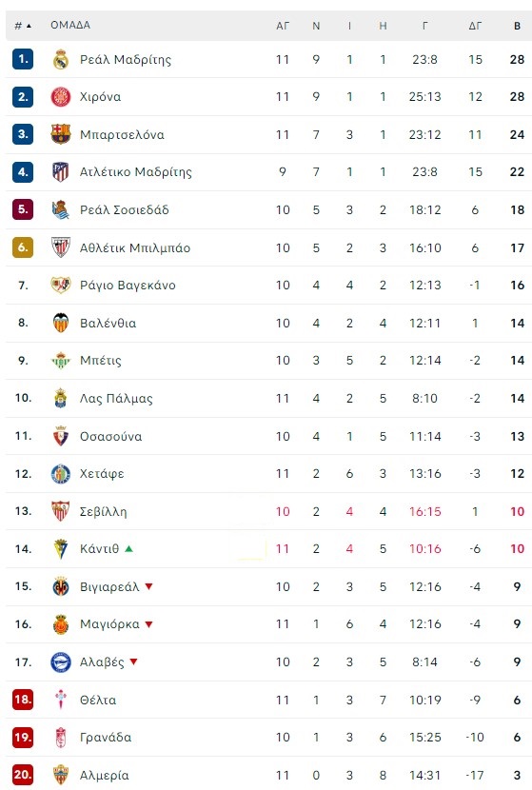
Task: Click the Villarreal yellow crest
Action: (61, 586)
